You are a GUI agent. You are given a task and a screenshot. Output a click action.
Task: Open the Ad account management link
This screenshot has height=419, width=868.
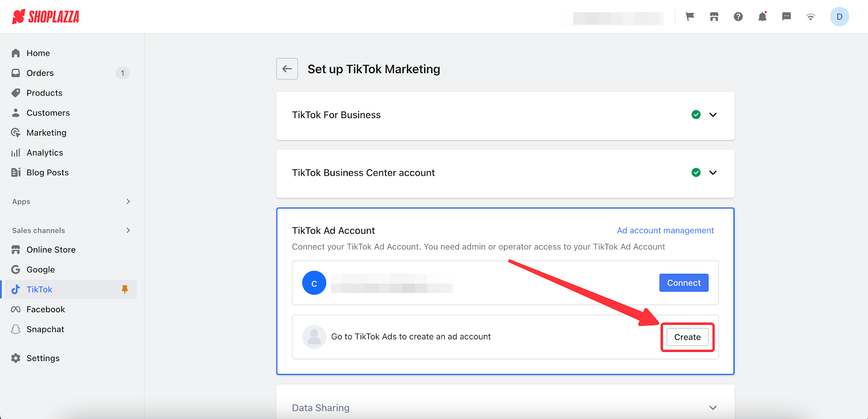point(665,230)
